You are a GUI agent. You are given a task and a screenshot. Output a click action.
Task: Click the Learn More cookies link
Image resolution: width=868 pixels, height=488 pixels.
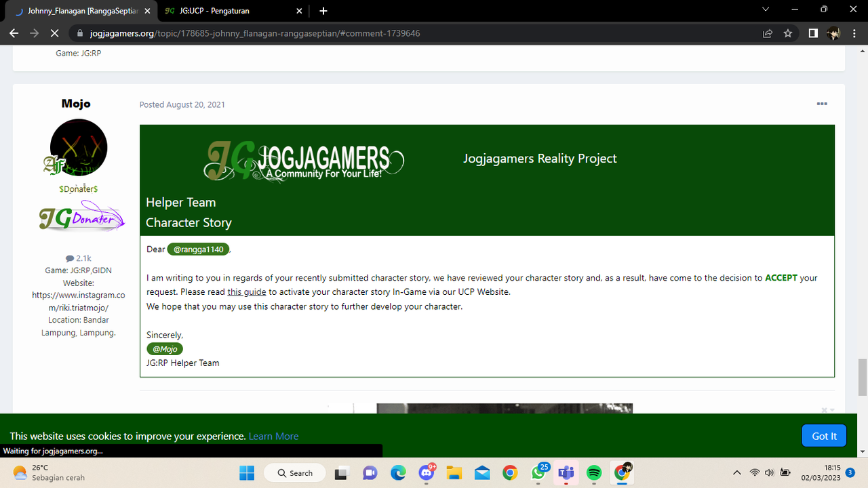pyautogui.click(x=273, y=436)
